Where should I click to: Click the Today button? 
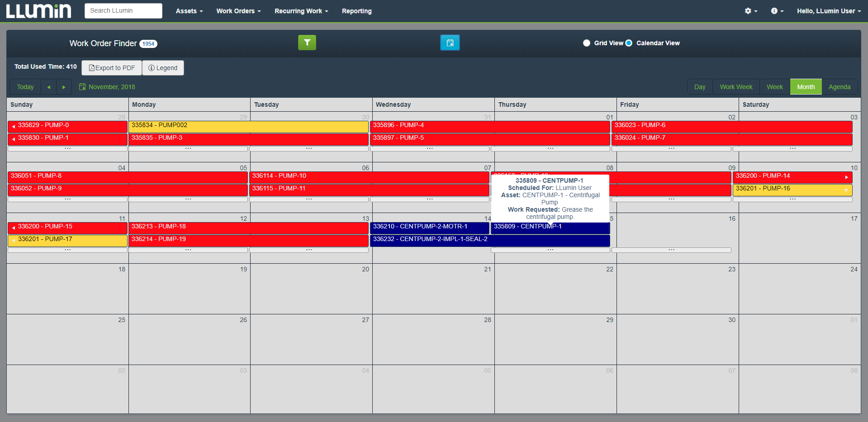[25, 86]
